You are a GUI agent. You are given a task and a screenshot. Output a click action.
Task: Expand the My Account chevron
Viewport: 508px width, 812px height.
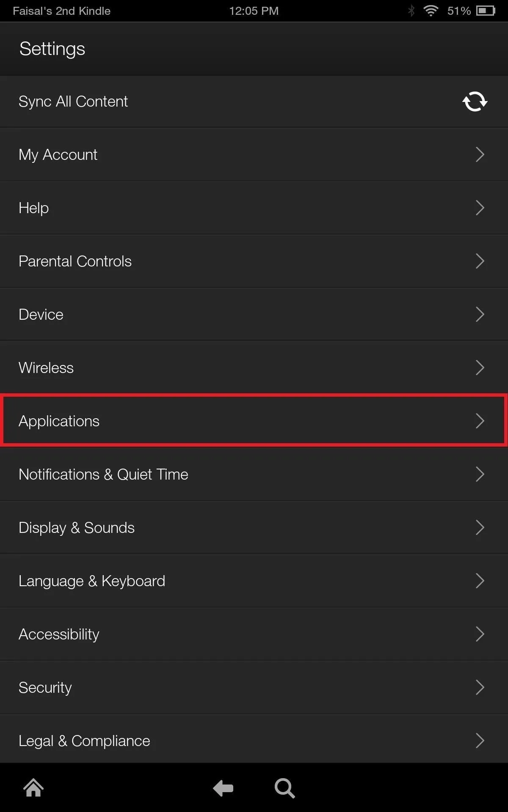pos(480,155)
